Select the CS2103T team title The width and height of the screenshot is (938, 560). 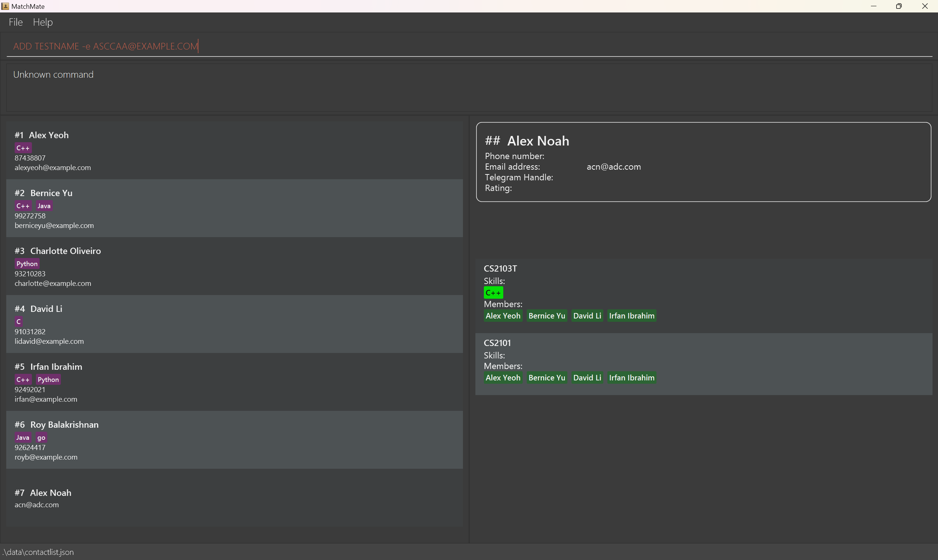point(501,269)
